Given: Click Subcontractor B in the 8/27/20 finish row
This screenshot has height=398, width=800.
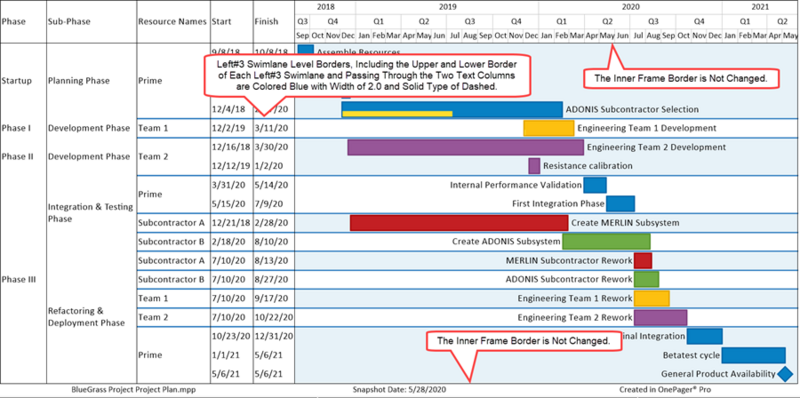Looking at the screenshot, I should click(x=171, y=279).
